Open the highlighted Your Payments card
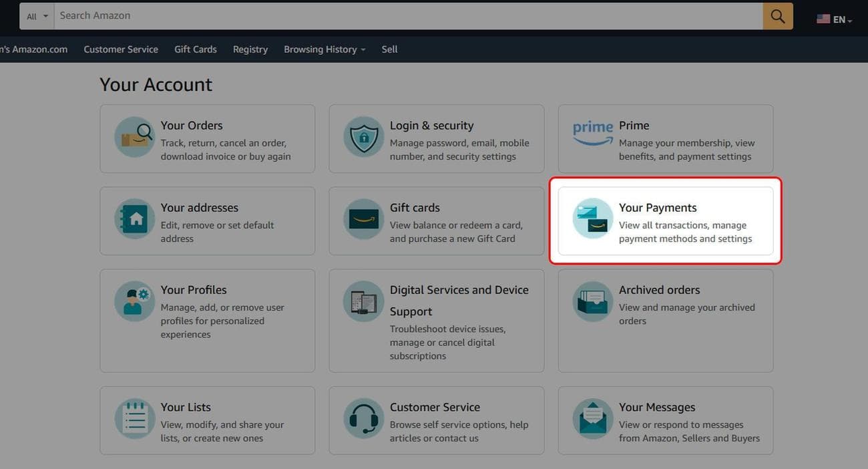The width and height of the screenshot is (868, 469). [x=664, y=221]
